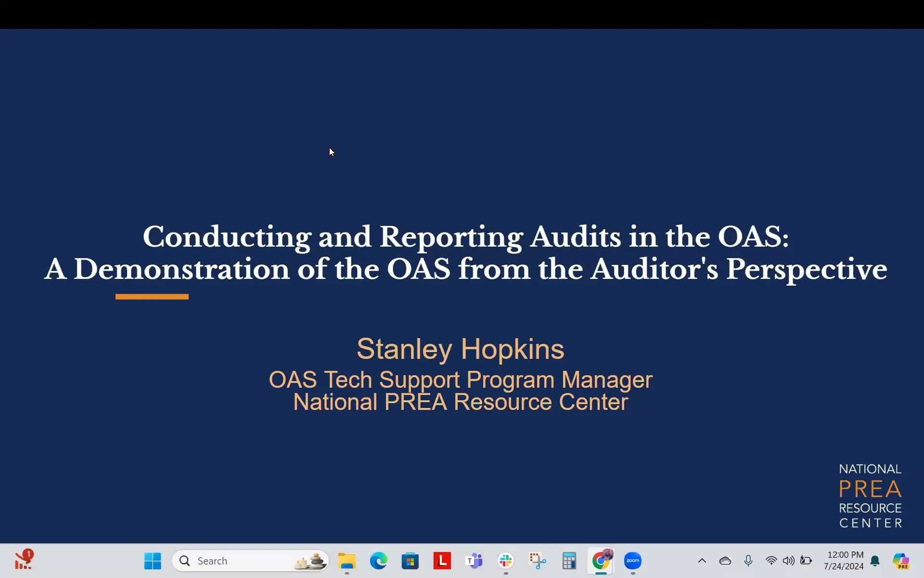Screen dimensions: 924x578
Task: Open Slack from the taskbar
Action: 506,561
